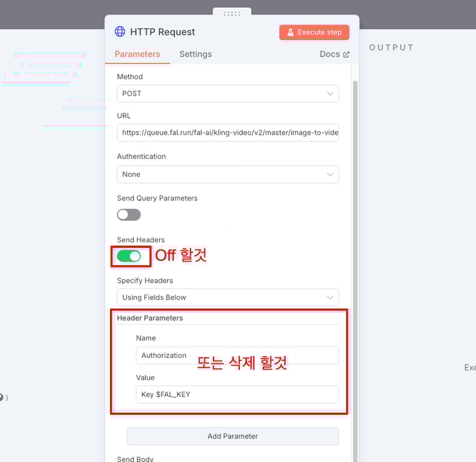This screenshot has width=476, height=462.
Task: Click into the URL input field
Action: (228, 132)
